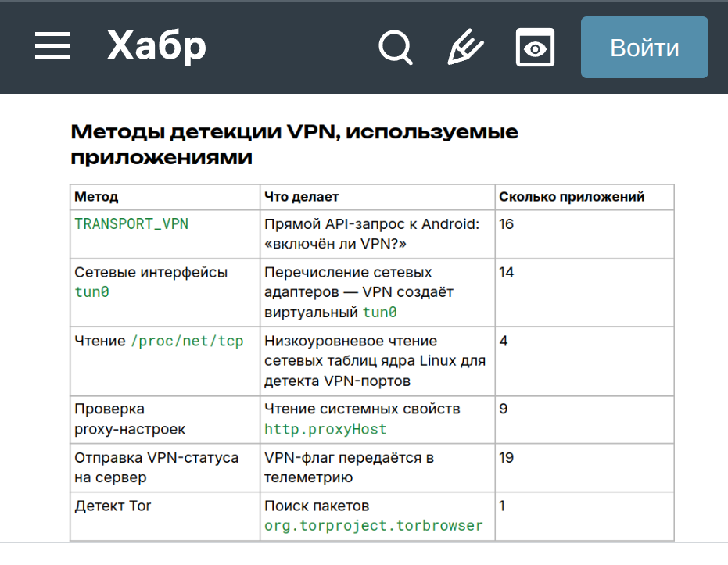Open search with the magnifier icon
728x565 pixels.
click(x=395, y=48)
